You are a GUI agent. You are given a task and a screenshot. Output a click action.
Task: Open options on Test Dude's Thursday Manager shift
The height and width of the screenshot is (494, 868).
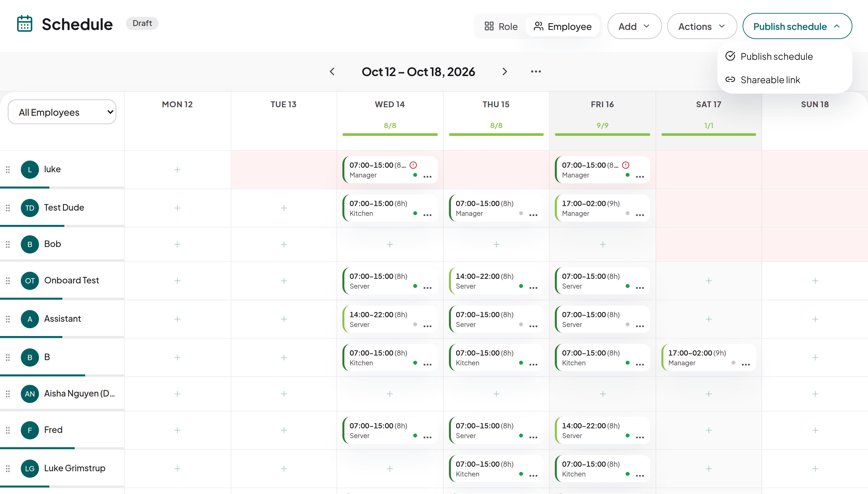pyautogui.click(x=533, y=215)
